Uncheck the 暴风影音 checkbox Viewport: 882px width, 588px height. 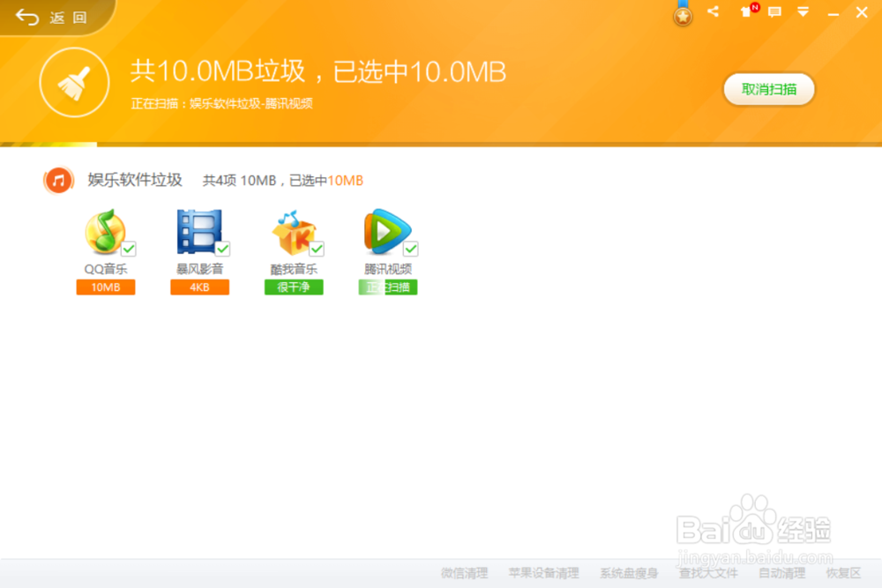pyautogui.click(x=223, y=249)
